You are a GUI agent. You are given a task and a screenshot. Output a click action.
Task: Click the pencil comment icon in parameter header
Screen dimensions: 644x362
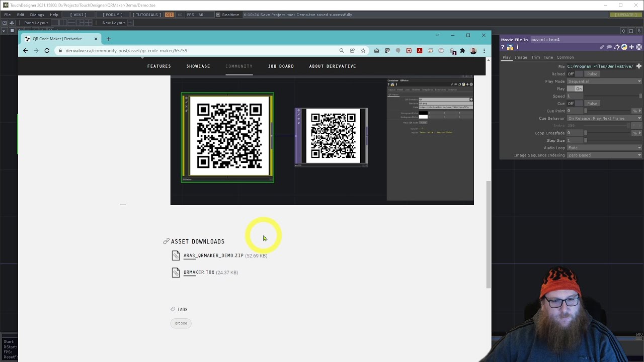[602, 47]
